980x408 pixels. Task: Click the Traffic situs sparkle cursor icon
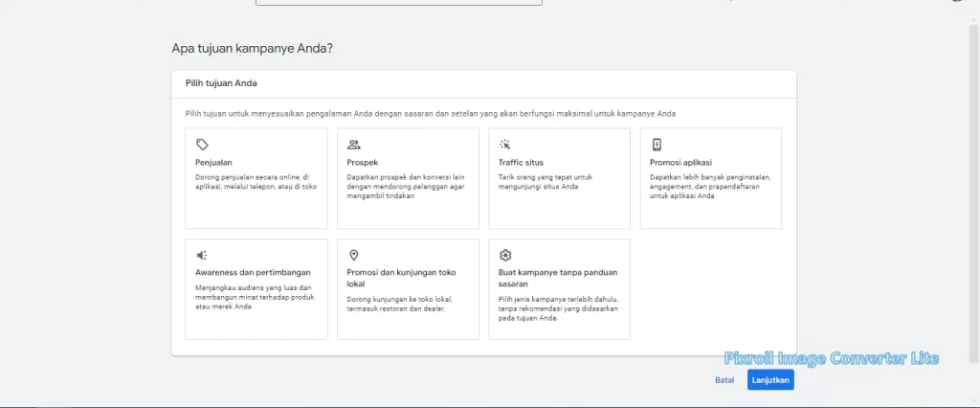click(505, 145)
